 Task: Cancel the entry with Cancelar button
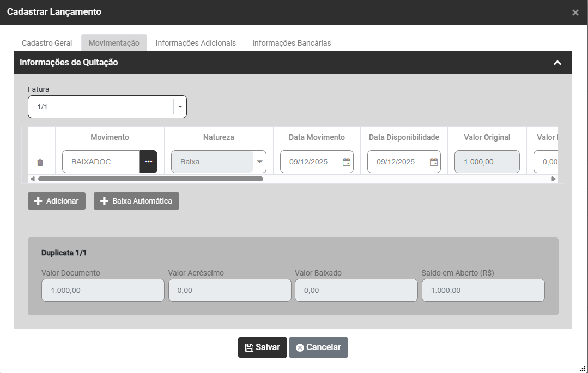coord(318,347)
